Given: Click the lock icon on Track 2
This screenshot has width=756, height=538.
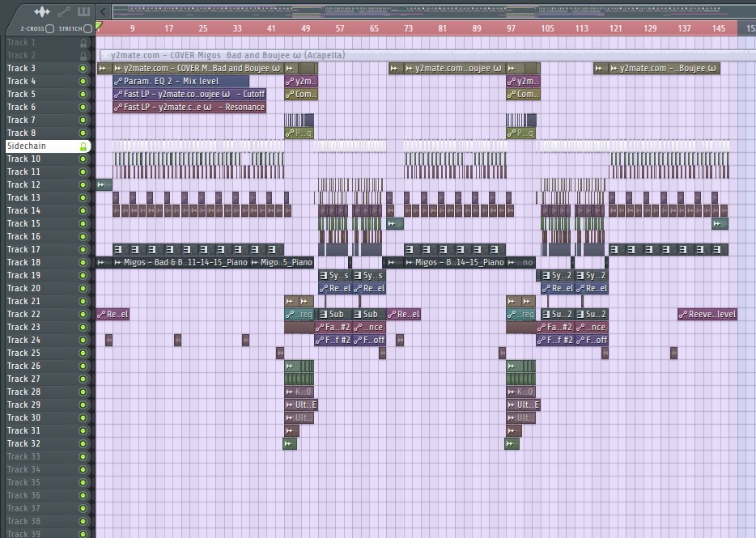Looking at the screenshot, I should (83, 56).
